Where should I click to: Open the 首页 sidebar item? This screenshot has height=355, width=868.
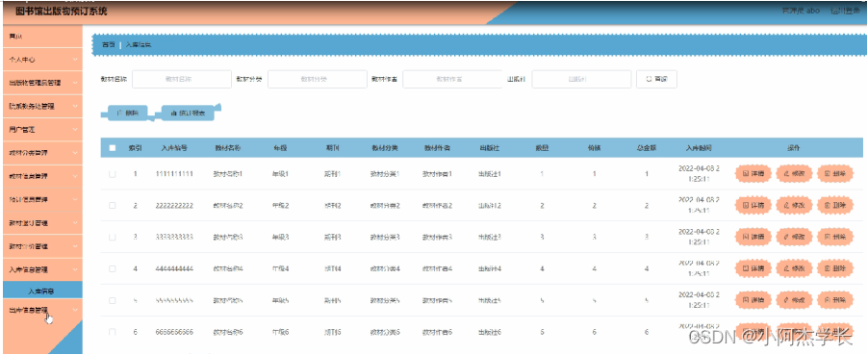(x=42, y=36)
